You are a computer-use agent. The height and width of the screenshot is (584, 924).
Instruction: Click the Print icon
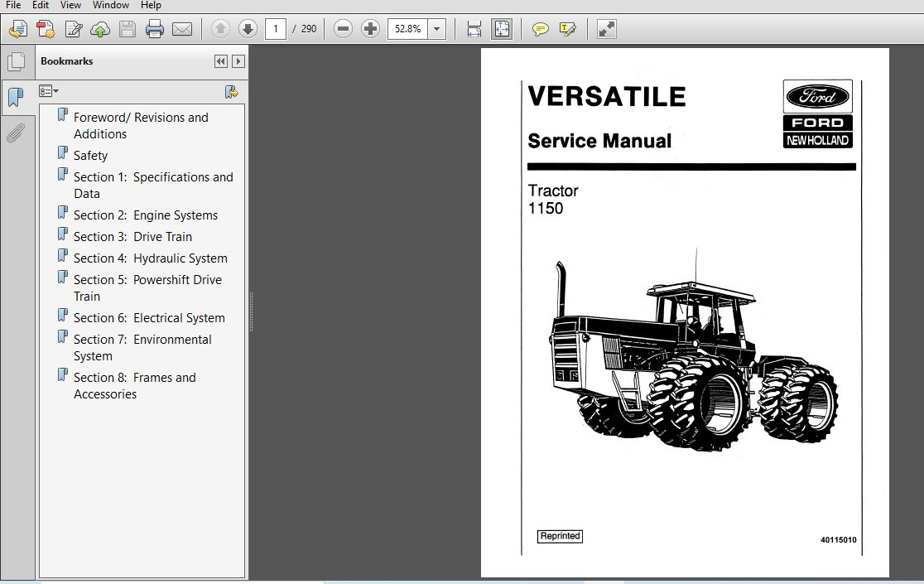[154, 28]
